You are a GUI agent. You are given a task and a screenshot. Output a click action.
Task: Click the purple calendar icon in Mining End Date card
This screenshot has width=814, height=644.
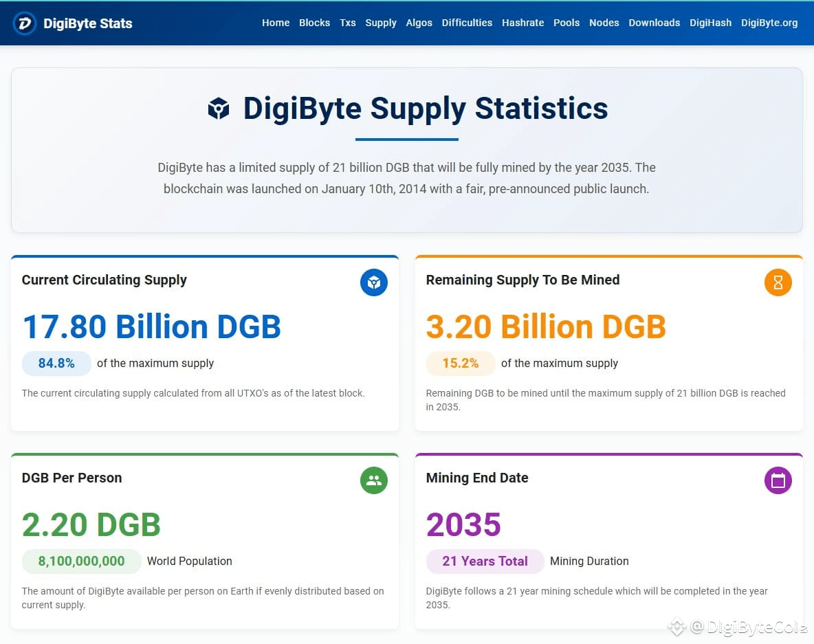(778, 480)
